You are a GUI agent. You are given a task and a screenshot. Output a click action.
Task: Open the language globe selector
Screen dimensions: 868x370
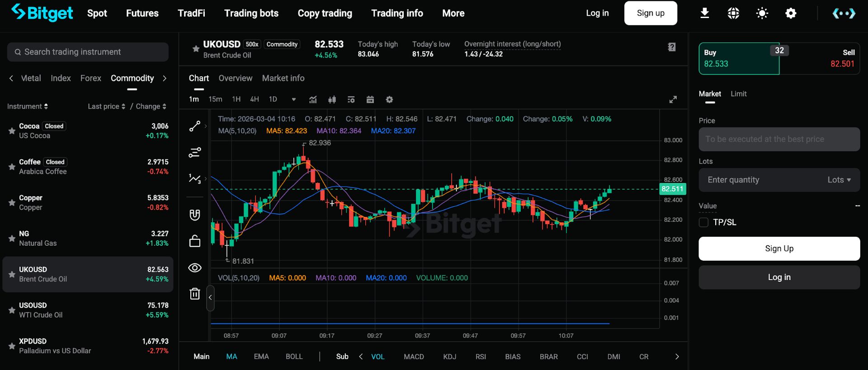click(x=733, y=14)
